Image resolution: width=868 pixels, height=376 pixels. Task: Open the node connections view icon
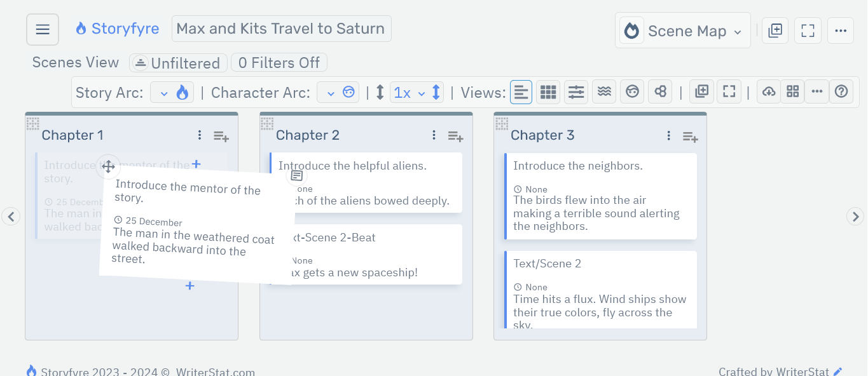(x=659, y=91)
